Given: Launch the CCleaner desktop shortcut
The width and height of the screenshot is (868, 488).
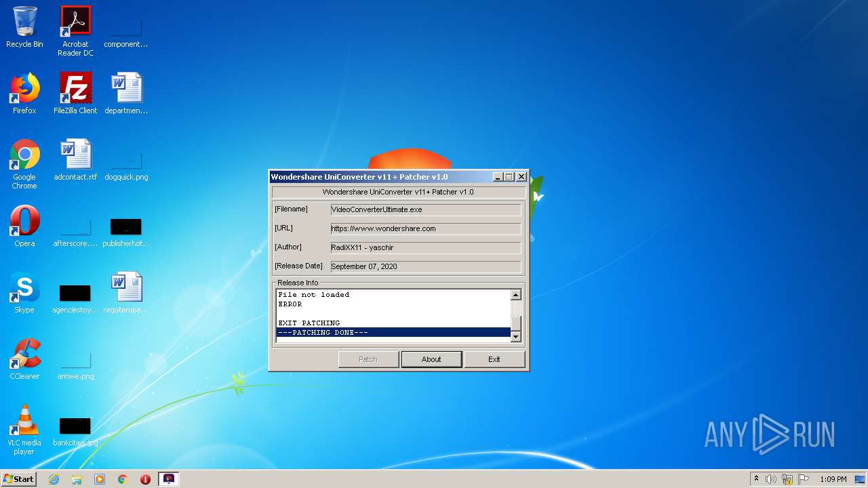Looking at the screenshot, I should (x=24, y=359).
